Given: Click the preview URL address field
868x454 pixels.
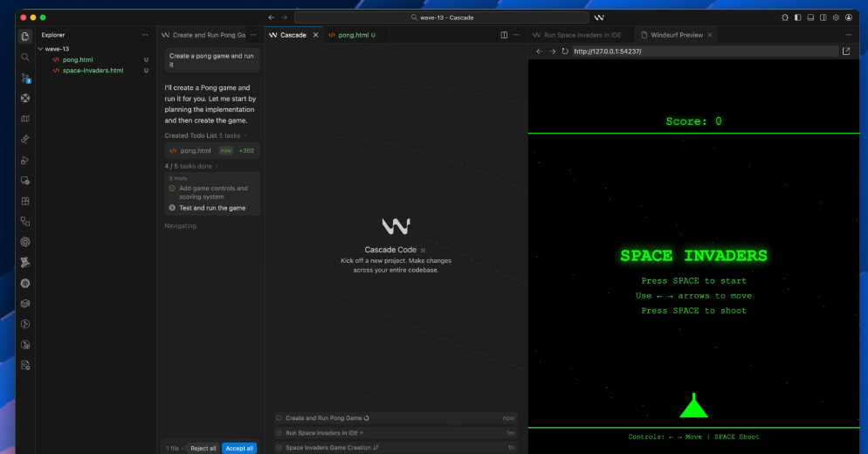Looking at the screenshot, I should click(705, 52).
